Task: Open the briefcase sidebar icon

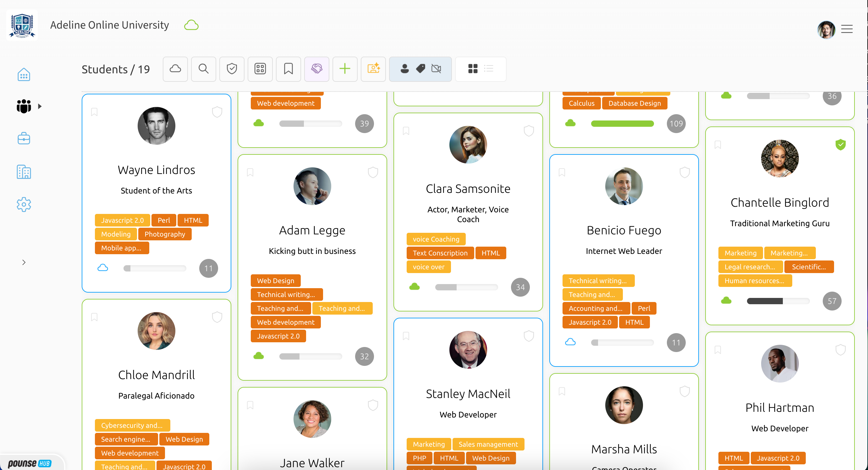Action: coord(24,138)
